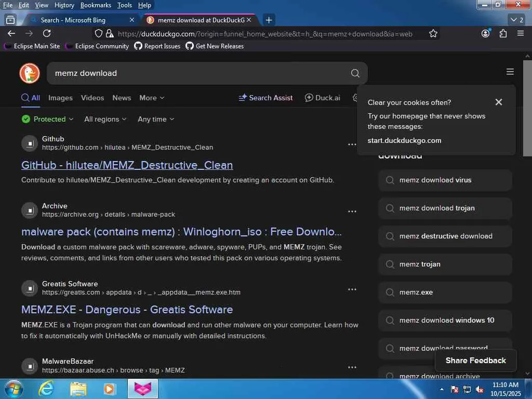
Task: Open Windows Start button
Action: 14,389
